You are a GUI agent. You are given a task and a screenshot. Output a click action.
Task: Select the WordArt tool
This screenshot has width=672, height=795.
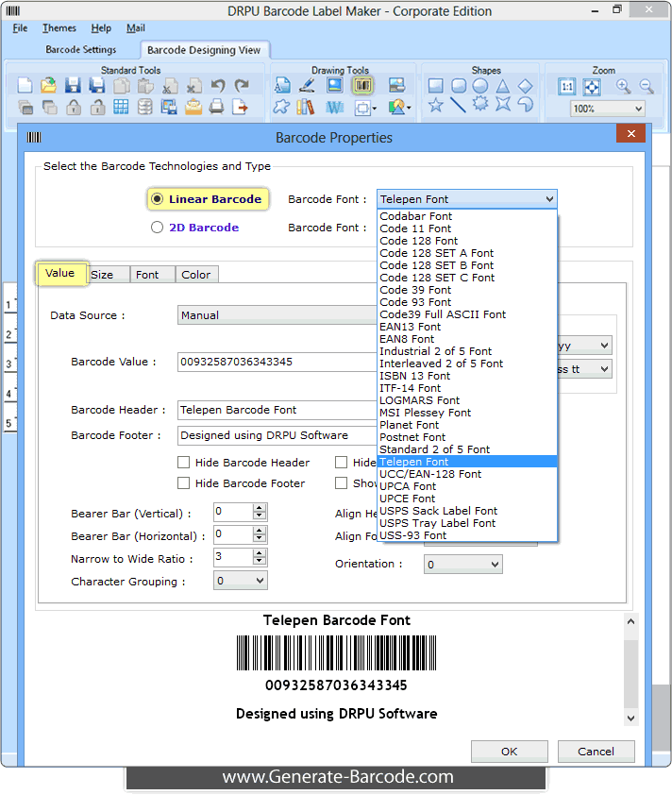click(x=334, y=108)
